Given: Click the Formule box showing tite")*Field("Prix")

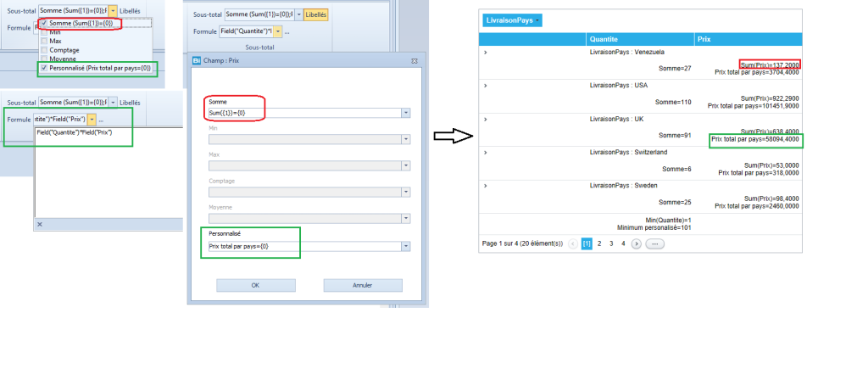Looking at the screenshot, I should 60,120.
